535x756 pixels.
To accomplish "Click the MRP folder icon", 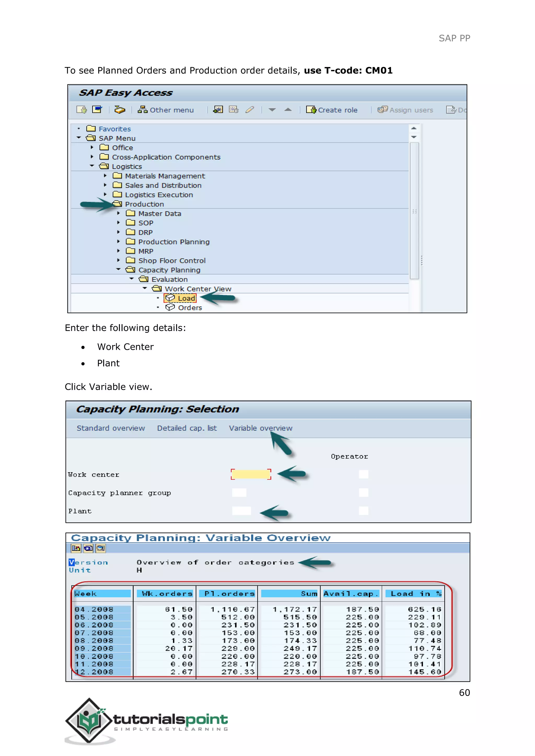I will click(130, 251).
